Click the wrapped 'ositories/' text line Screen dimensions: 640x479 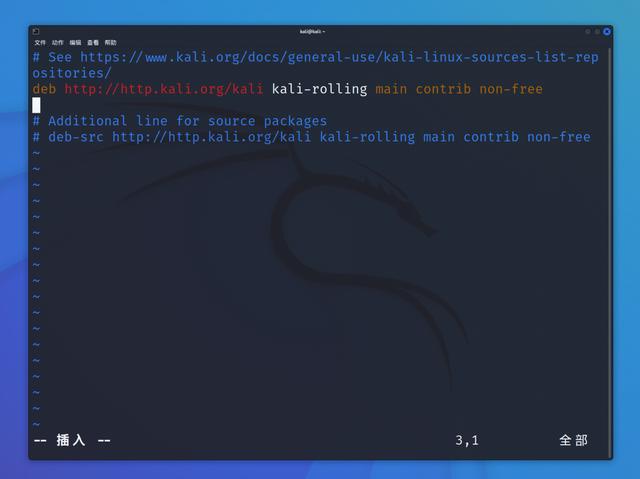(x=71, y=73)
